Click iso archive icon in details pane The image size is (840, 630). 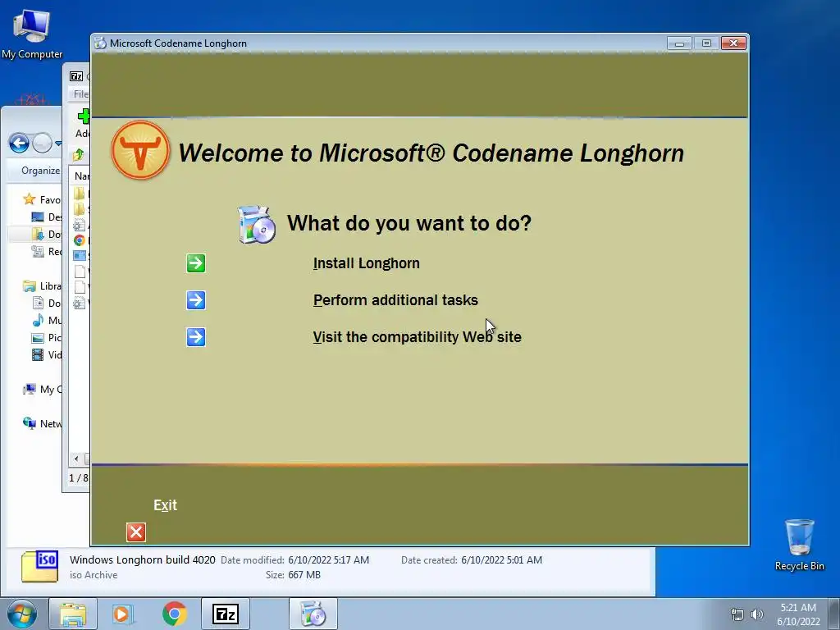point(39,566)
